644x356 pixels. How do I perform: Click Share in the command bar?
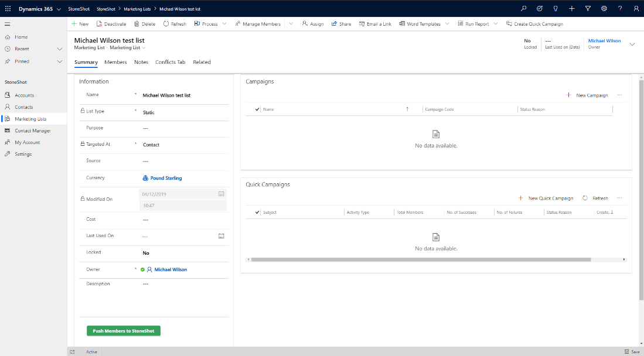tap(341, 24)
